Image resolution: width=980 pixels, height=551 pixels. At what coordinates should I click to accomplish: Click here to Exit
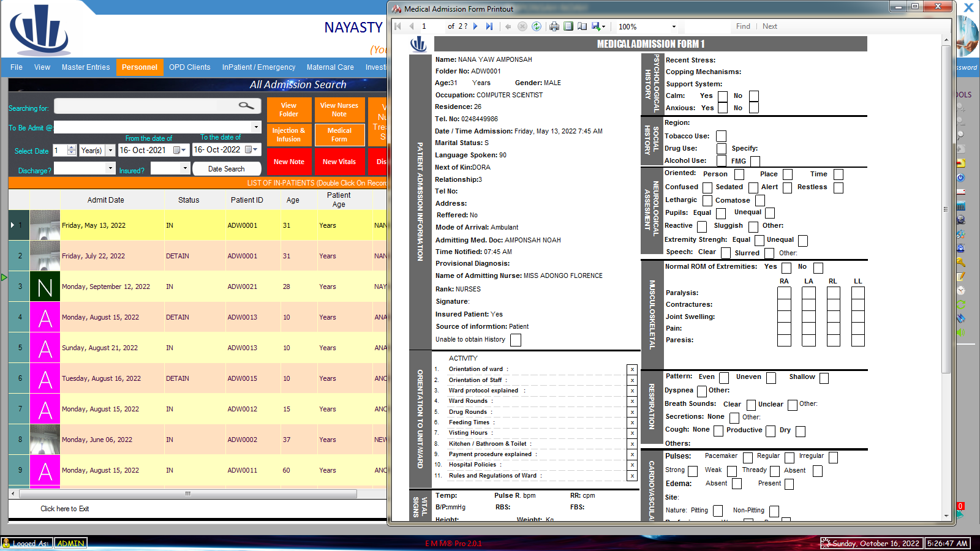point(65,509)
